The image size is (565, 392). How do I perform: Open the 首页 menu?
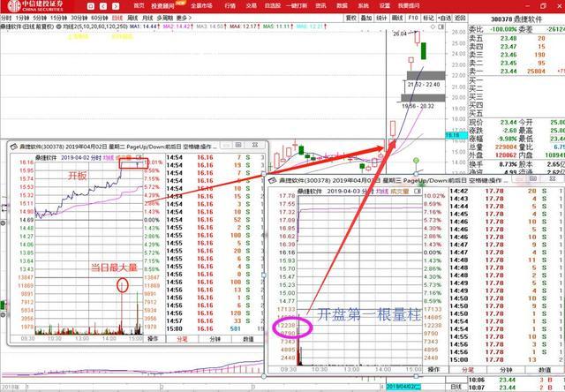point(139,6)
